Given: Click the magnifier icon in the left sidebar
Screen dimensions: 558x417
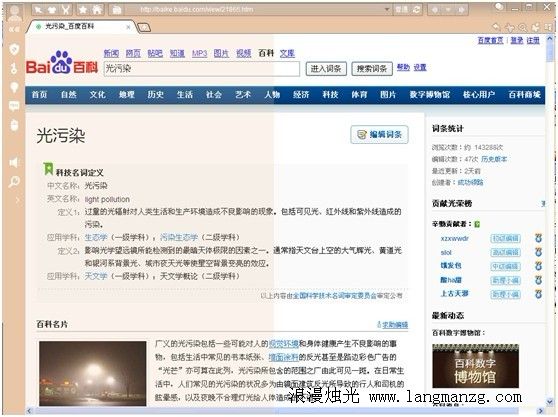Looking at the screenshot, I should [14, 182].
